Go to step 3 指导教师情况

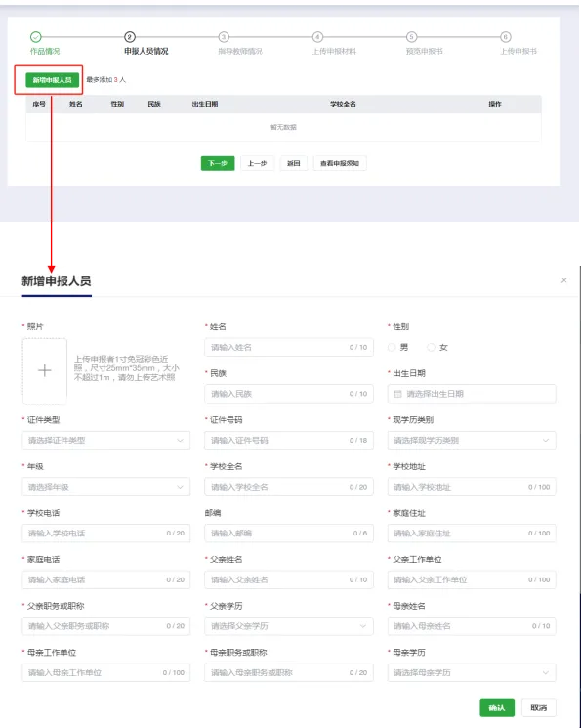pos(240,51)
